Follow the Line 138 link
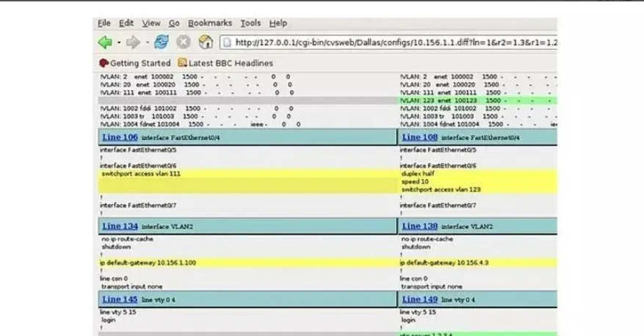The height and width of the screenshot is (336, 644). (x=420, y=226)
